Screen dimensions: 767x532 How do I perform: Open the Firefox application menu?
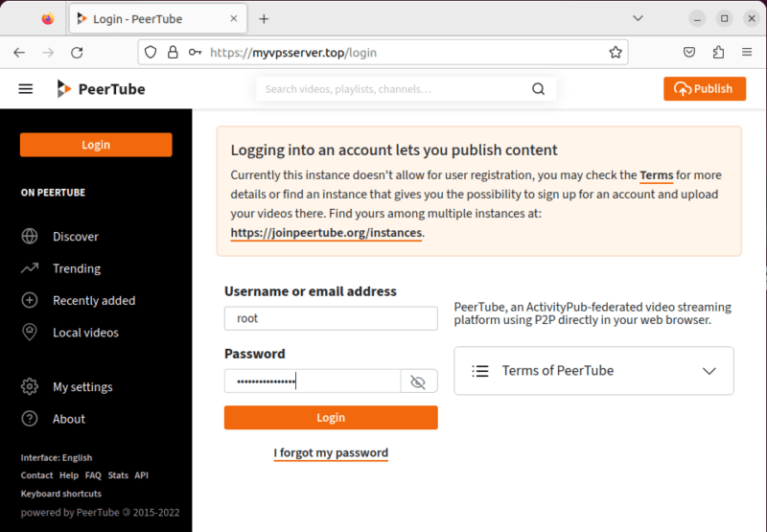point(747,53)
